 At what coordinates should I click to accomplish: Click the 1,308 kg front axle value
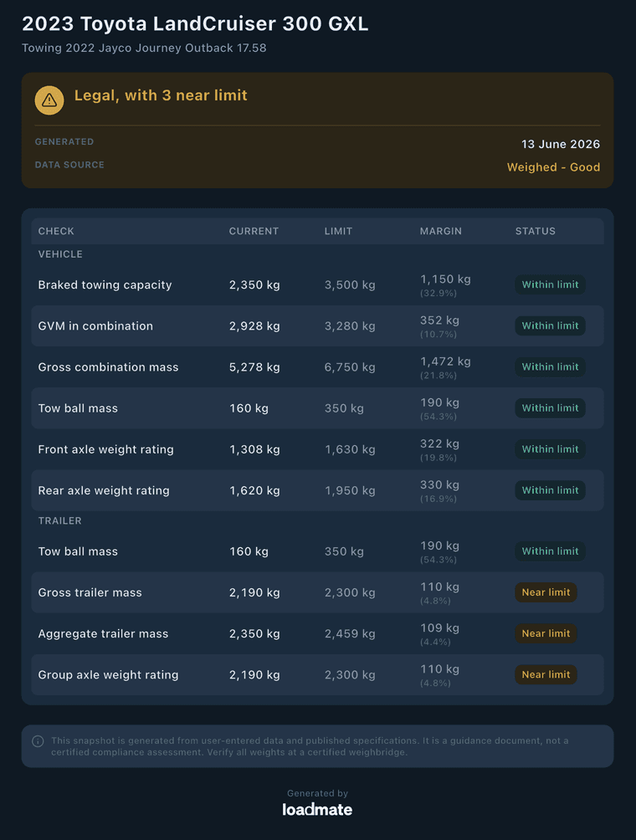click(254, 449)
